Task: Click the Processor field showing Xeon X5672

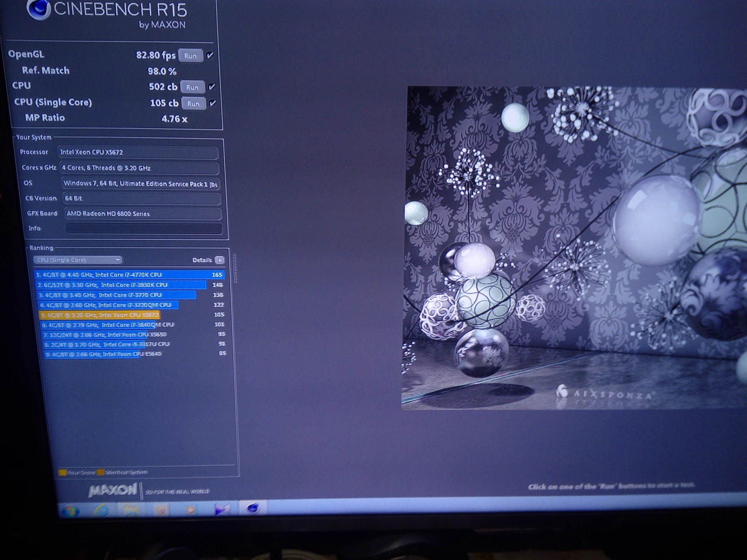Action: pyautogui.click(x=138, y=152)
